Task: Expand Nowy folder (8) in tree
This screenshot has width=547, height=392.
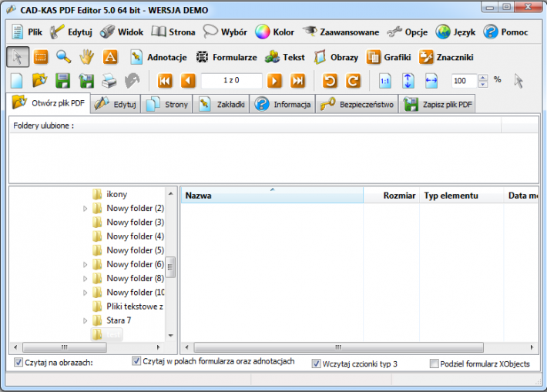Action: click(x=85, y=279)
